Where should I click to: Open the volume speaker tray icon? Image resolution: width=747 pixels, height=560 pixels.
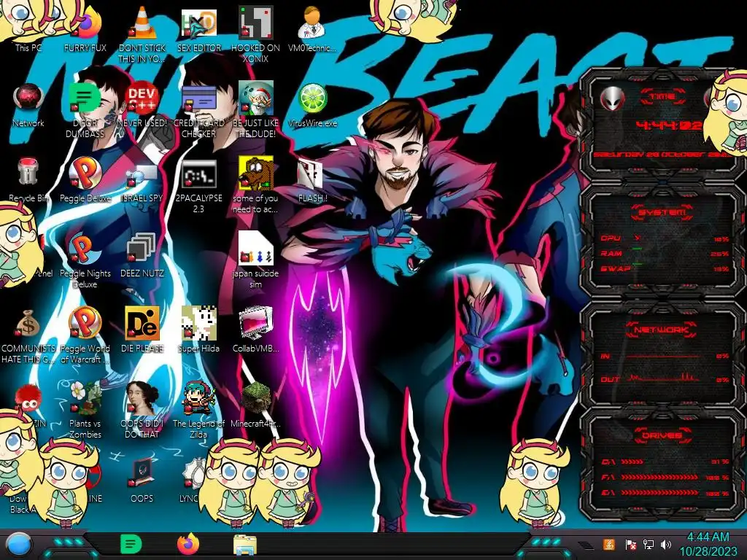coord(666,544)
